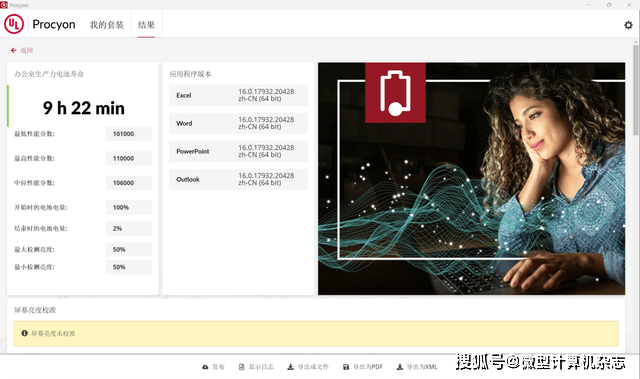Click the 应用程序版本 heading
The image size is (640, 379).
click(190, 74)
